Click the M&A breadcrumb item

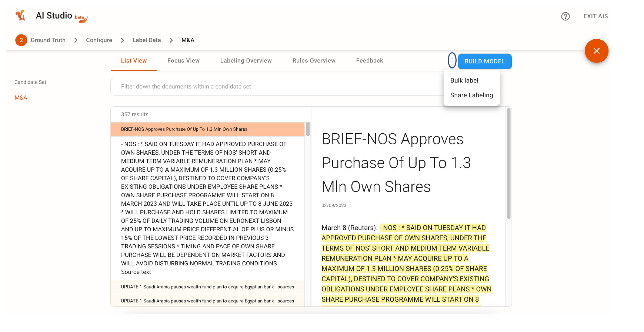pos(188,40)
